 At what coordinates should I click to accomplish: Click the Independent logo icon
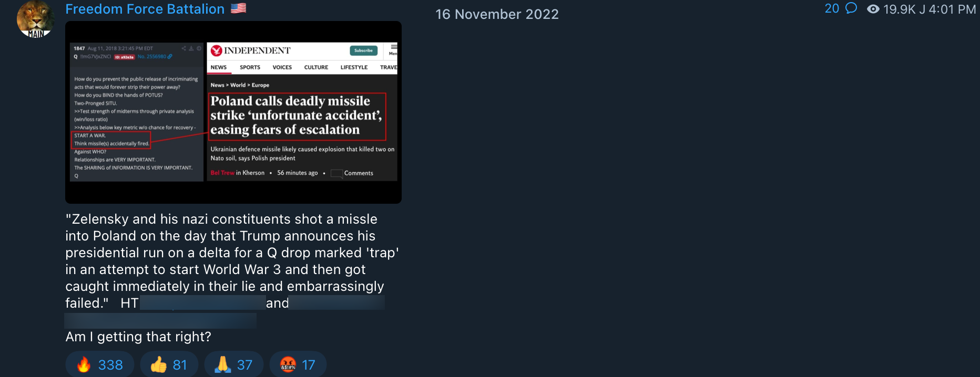tap(216, 50)
